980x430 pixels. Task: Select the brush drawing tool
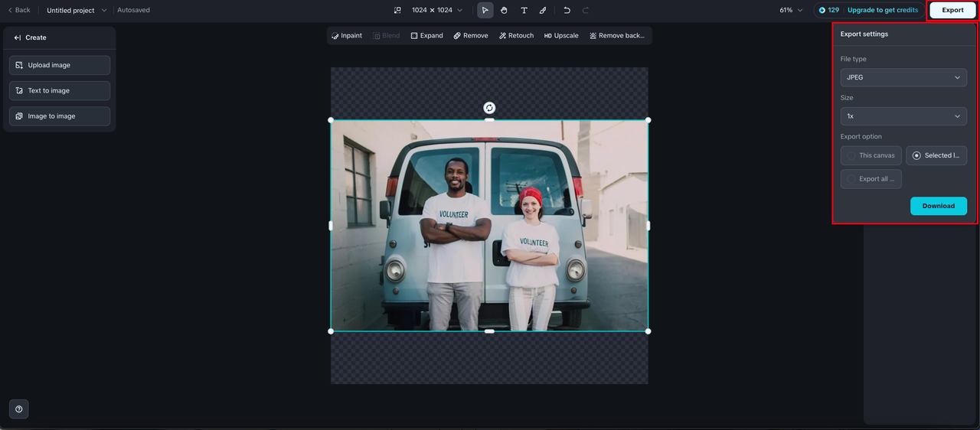[x=543, y=10]
